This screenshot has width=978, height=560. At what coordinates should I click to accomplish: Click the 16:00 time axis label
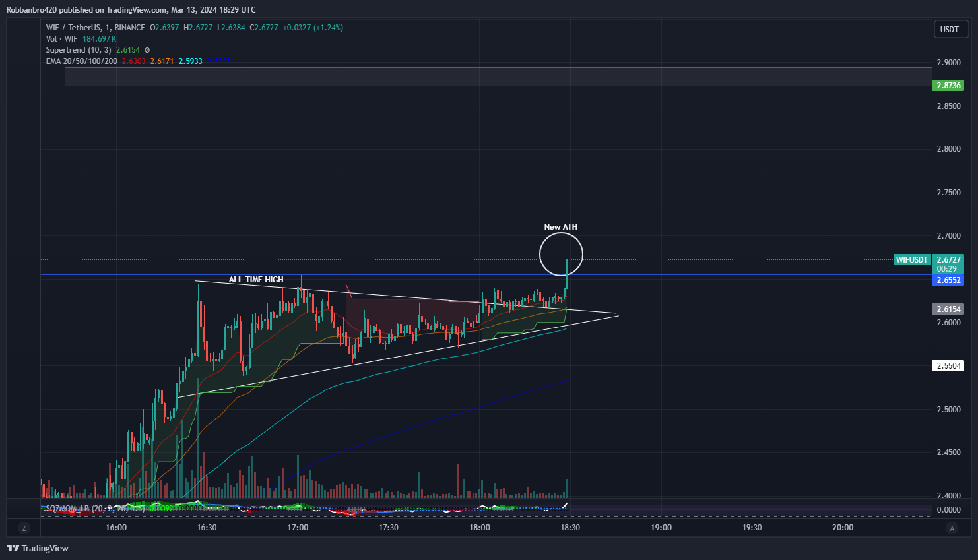tap(116, 528)
